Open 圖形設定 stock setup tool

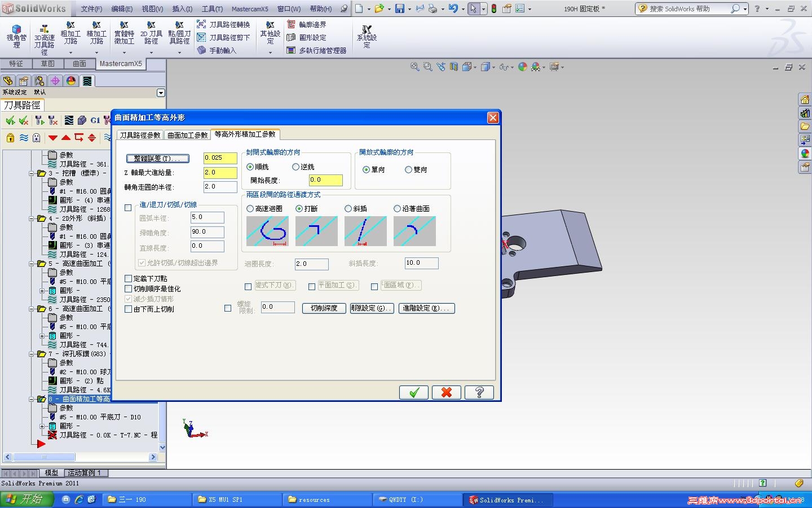click(x=306, y=37)
